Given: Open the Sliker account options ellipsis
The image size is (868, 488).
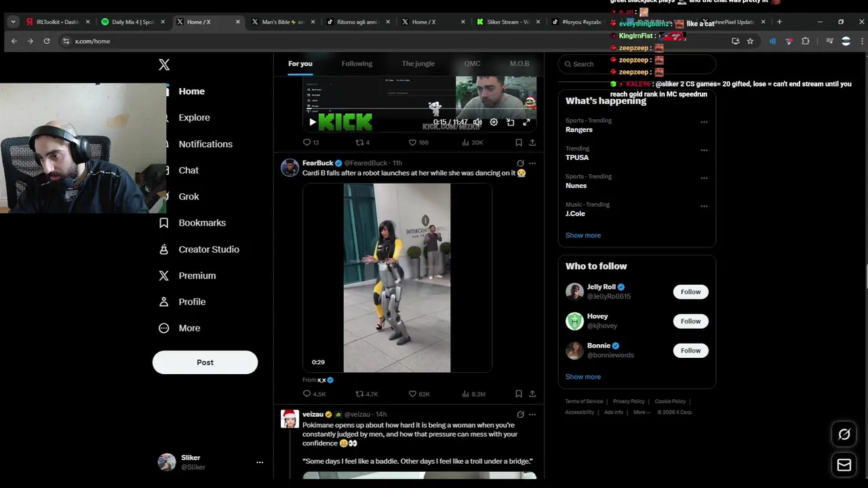Looking at the screenshot, I should tap(259, 462).
